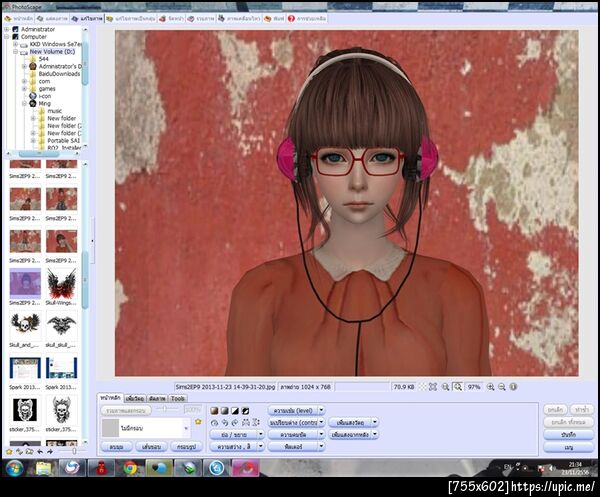Open the photo info icon in status bar
The image size is (600, 497).
point(514,387)
